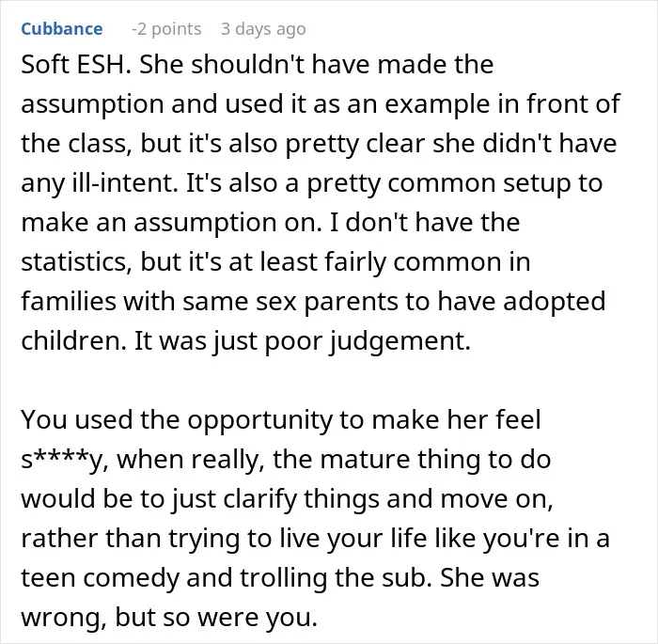Open the '3 days ago' timestamp permalink
Image resolution: width=658 pixels, height=644 pixels.
(263, 29)
